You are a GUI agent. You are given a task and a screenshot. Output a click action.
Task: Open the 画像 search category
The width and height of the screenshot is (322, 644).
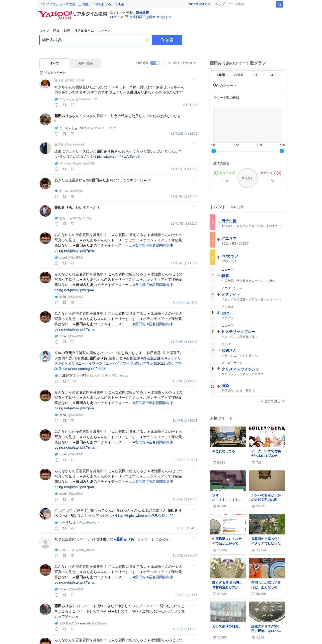coord(56,31)
